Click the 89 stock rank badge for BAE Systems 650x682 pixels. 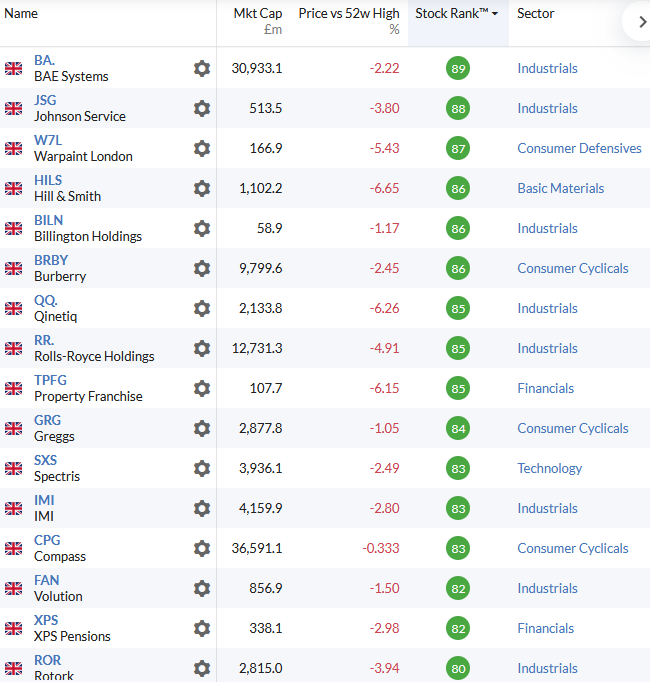click(458, 69)
